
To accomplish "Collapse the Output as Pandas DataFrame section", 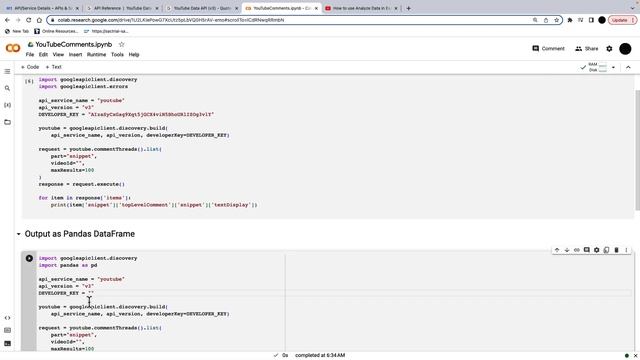I will click(18, 234).
